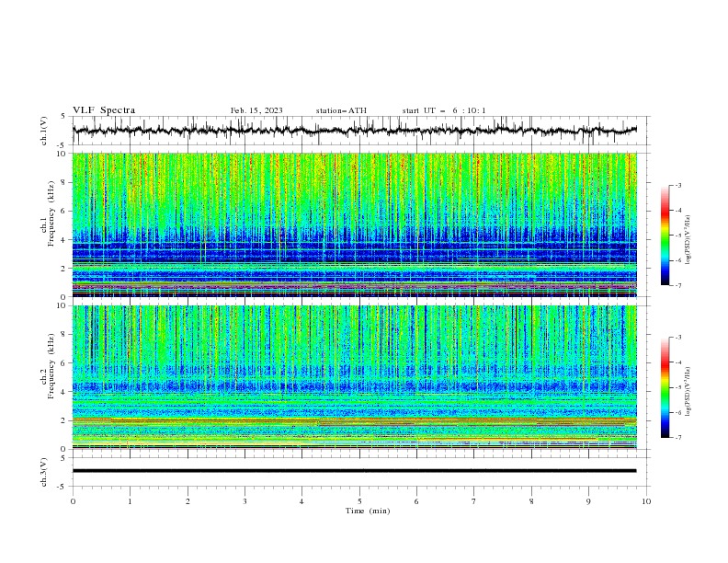
Task: Click the "2" kHz tick of the ch.2 spectrogram
Action: point(64,420)
